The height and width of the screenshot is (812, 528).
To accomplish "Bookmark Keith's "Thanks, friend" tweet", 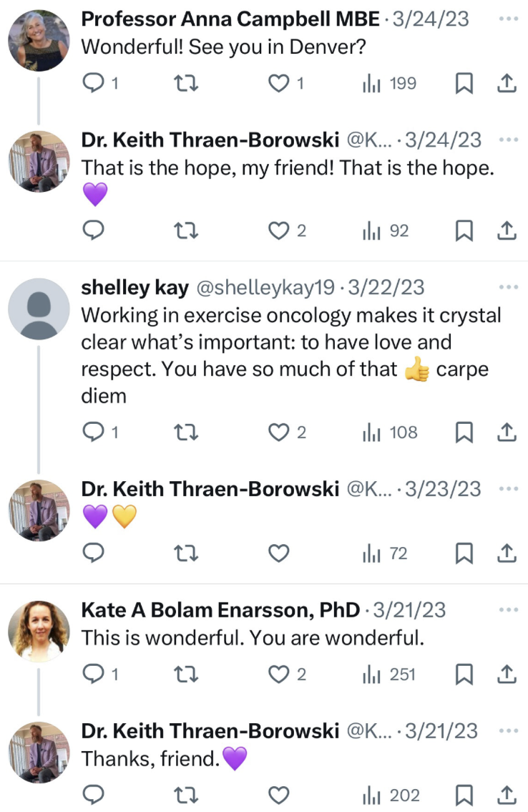I will tap(464, 794).
